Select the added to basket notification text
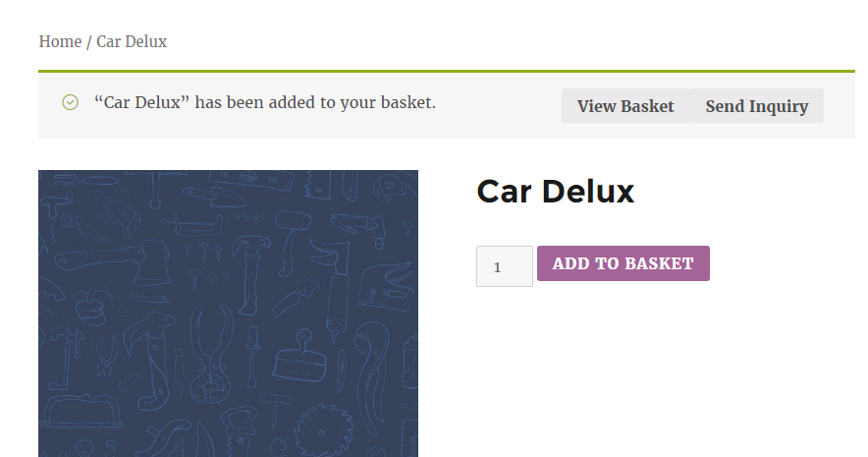This screenshot has width=868, height=457. click(264, 102)
